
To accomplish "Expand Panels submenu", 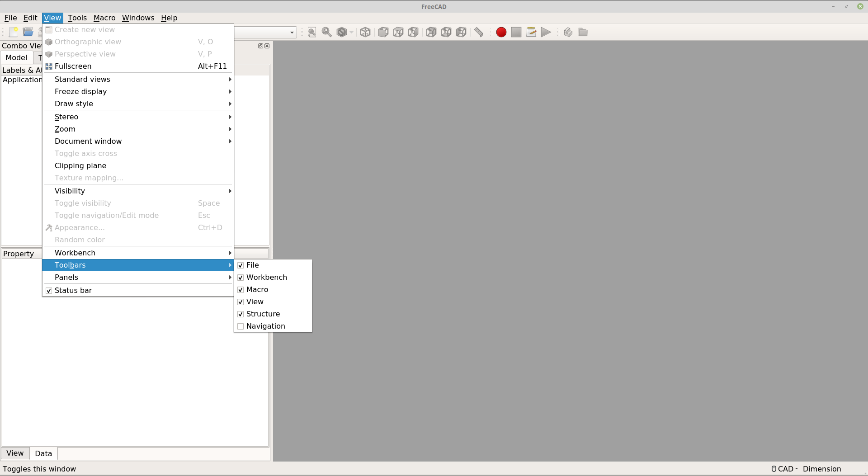I will [x=138, y=277].
